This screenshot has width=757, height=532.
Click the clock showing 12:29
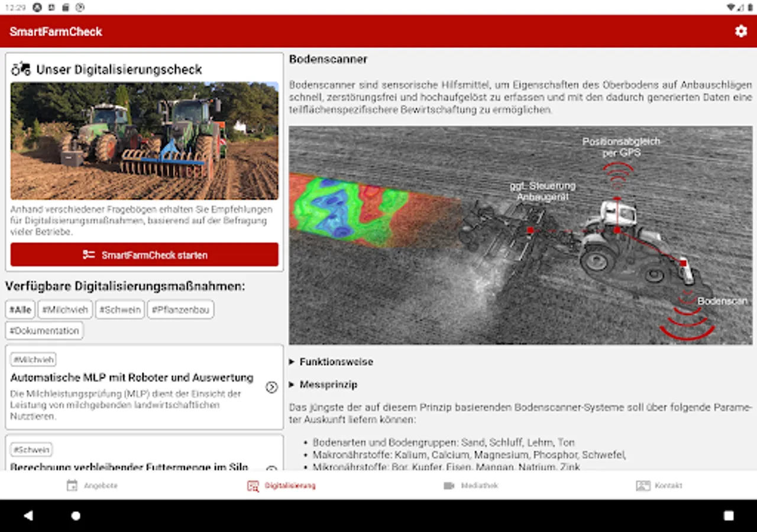tap(15, 7)
